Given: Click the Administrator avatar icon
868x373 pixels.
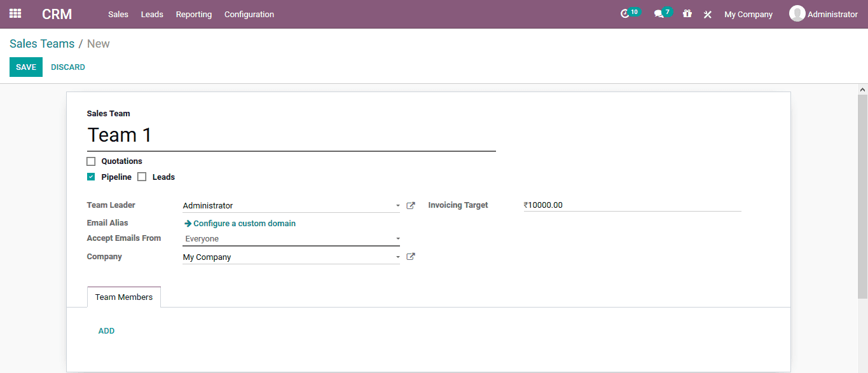Looking at the screenshot, I should coord(797,13).
